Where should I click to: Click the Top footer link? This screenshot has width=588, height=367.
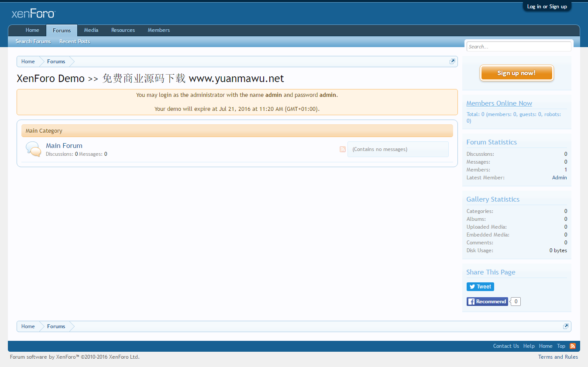561,346
